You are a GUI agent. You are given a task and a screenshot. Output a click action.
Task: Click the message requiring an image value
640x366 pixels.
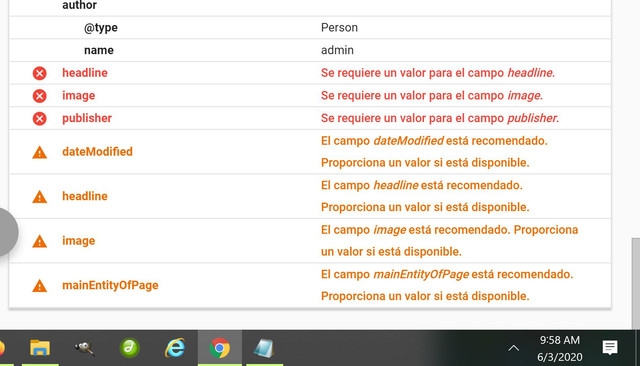pos(432,96)
